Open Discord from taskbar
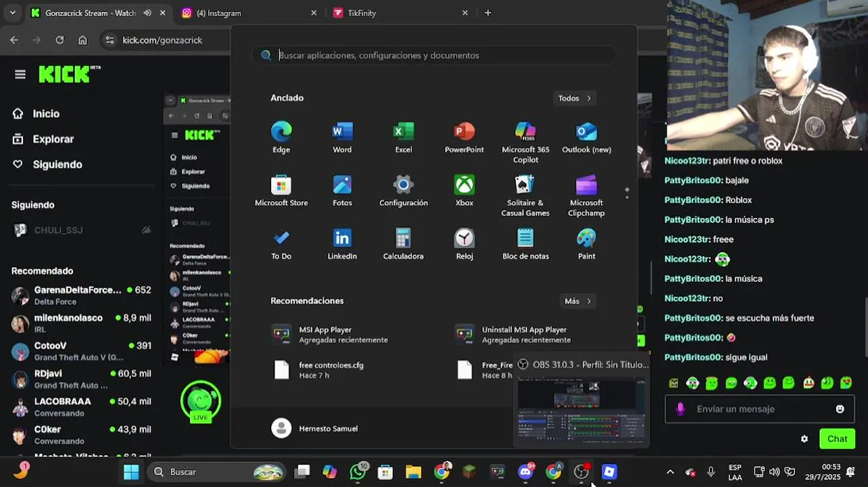The image size is (868, 487). [x=525, y=472]
